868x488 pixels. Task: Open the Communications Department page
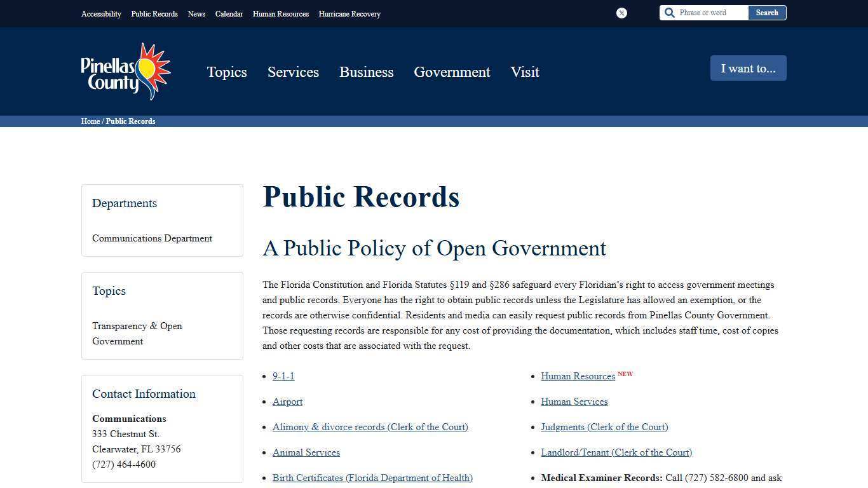(152, 238)
